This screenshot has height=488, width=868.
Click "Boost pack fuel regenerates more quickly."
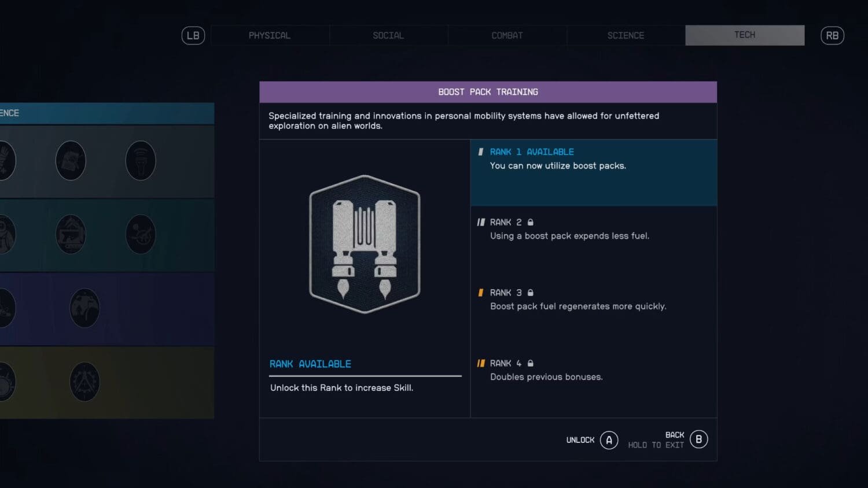click(578, 306)
